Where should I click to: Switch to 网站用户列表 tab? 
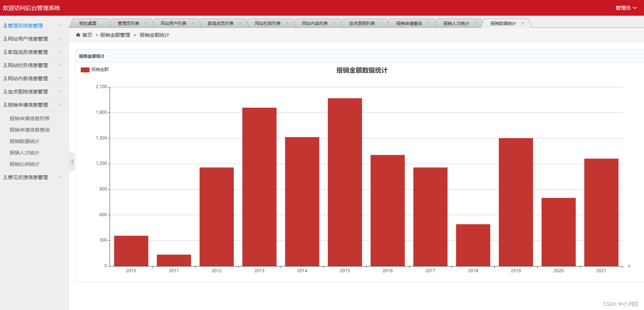pyautogui.click(x=173, y=24)
